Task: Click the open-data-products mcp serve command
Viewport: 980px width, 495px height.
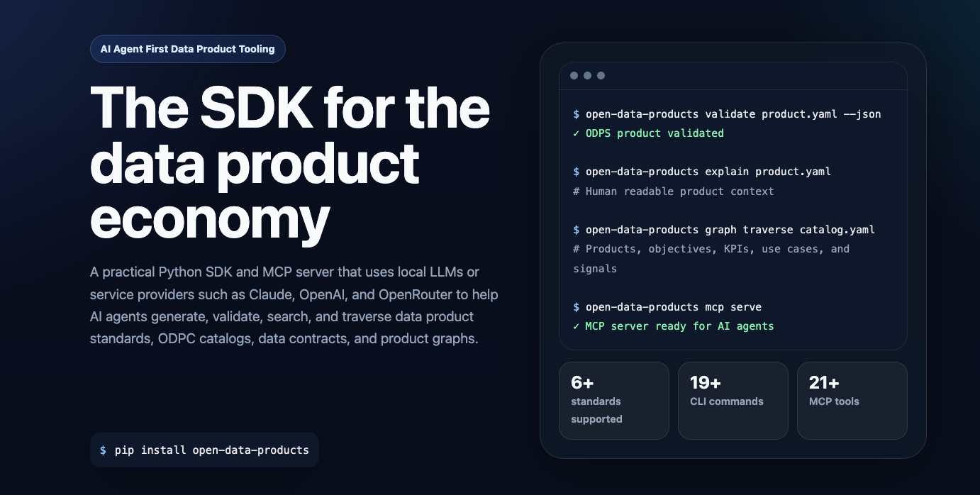Action: pos(667,307)
